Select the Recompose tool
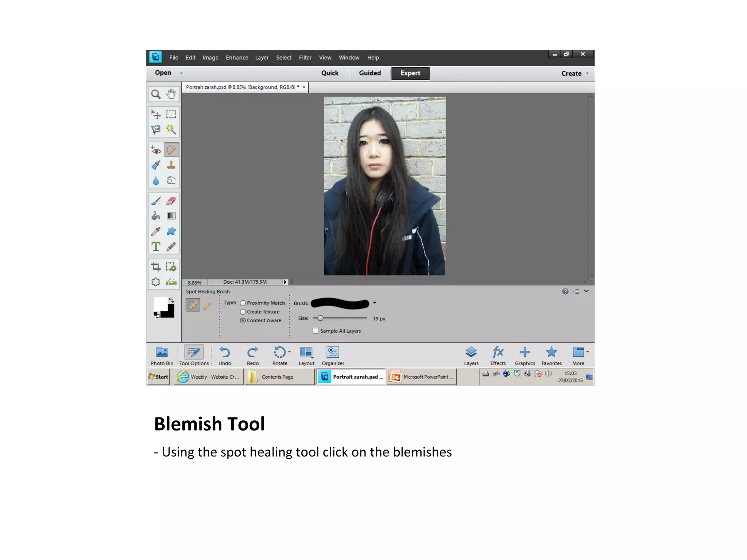This screenshot has height=560, width=747. [x=171, y=267]
